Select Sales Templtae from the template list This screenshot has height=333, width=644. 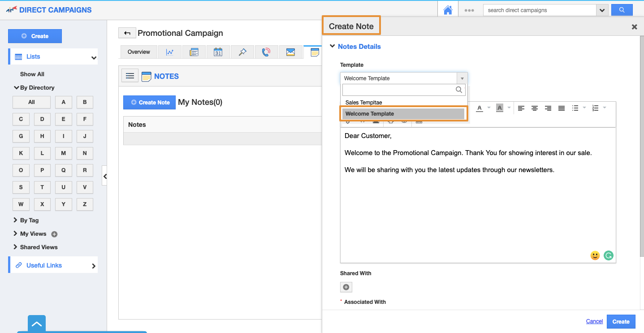tap(363, 103)
